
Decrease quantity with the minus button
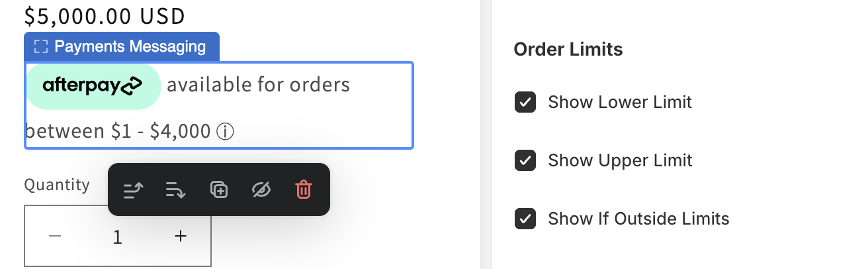(x=55, y=236)
